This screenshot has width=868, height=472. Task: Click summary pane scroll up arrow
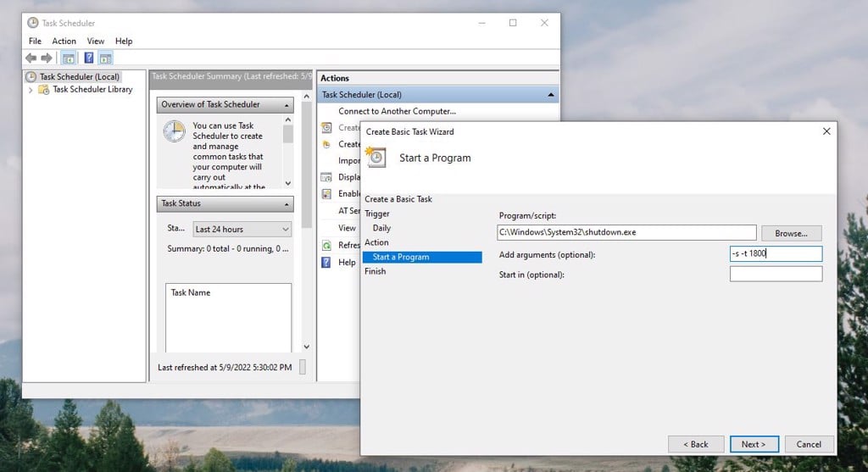(x=307, y=97)
